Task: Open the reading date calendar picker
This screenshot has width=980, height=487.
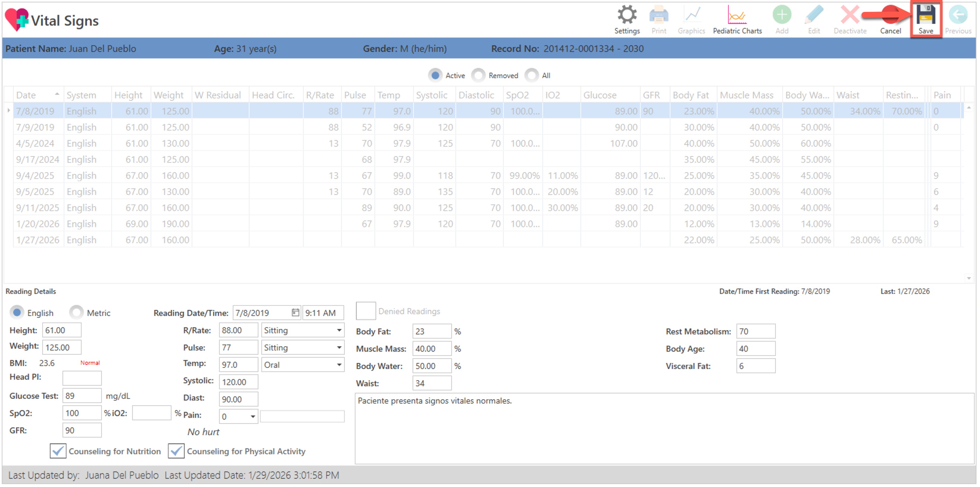Action: pos(295,313)
